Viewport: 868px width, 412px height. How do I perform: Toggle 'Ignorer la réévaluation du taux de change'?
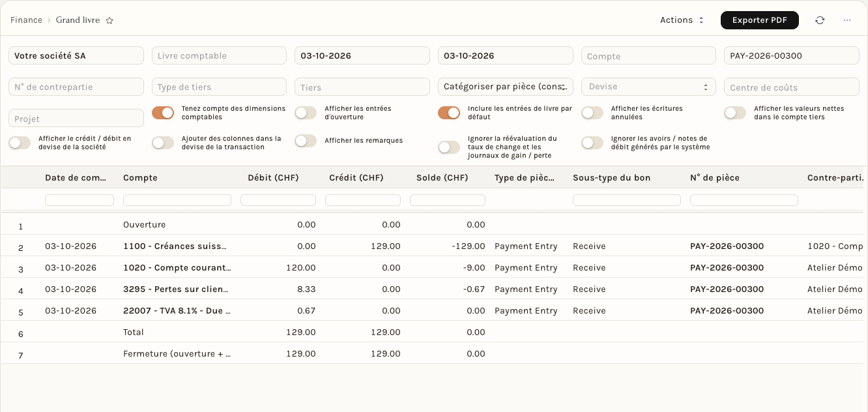tap(449, 147)
